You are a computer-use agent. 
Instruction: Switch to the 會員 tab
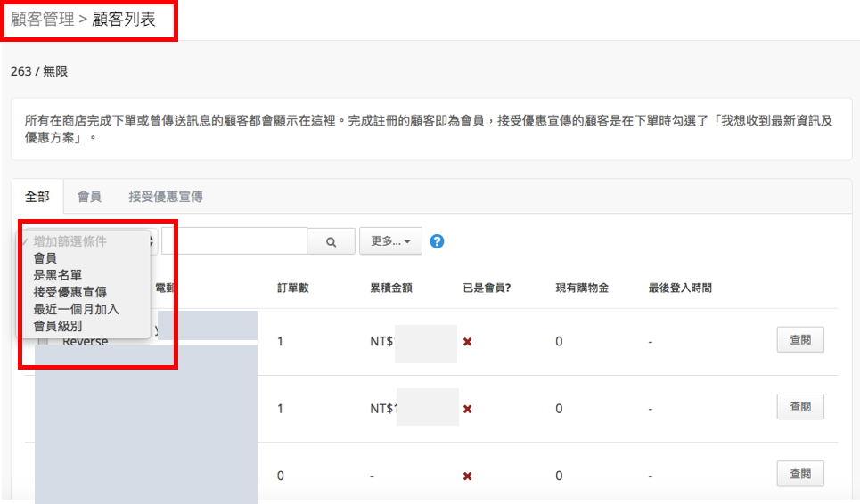[x=89, y=197]
